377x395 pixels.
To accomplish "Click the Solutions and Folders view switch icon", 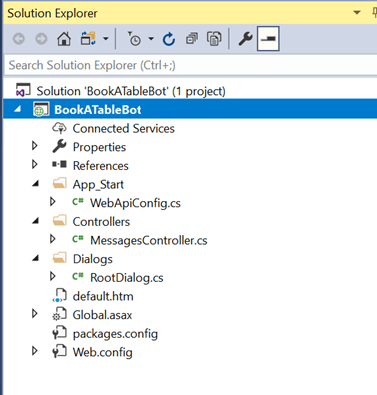I will pyautogui.click(x=88, y=39).
